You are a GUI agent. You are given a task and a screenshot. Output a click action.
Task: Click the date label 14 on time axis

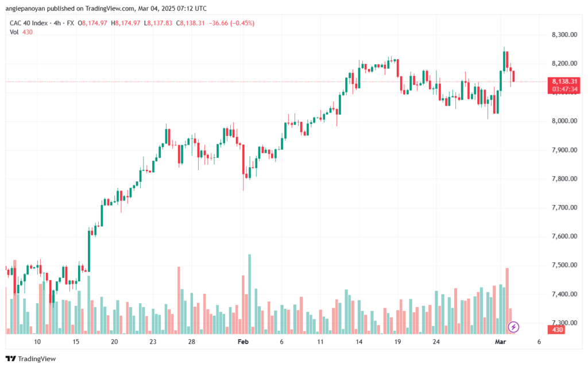(359, 342)
